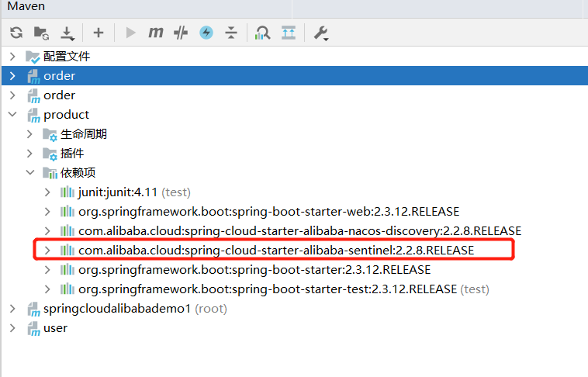This screenshot has height=377, width=588.
Task: Collapse the 依赖项 dependencies node
Action: [x=30, y=173]
